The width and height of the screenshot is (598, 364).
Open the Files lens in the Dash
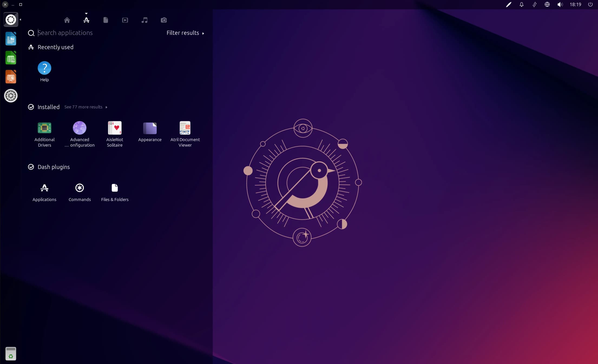106,20
